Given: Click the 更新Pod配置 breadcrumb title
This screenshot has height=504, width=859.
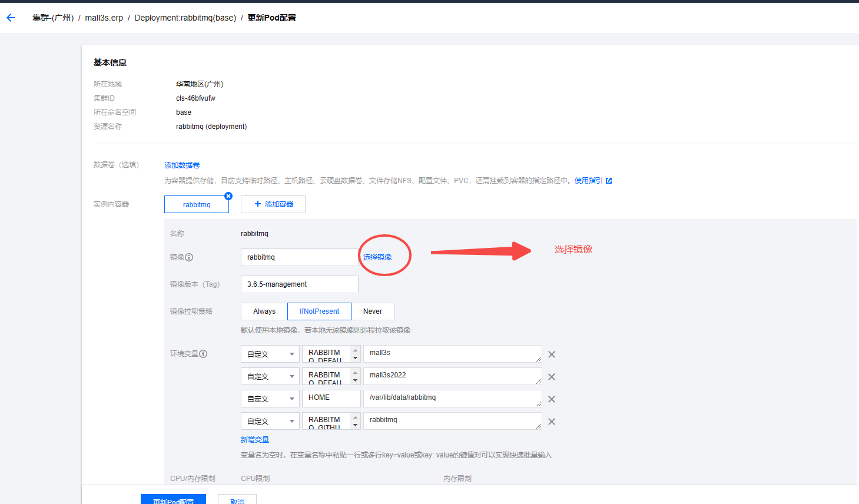Looking at the screenshot, I should (271, 18).
